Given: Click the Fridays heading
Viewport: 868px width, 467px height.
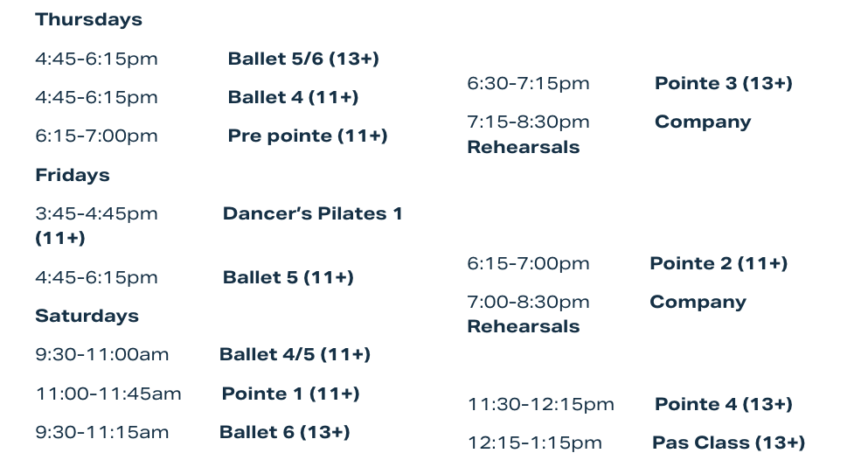Looking at the screenshot, I should tap(73, 175).
